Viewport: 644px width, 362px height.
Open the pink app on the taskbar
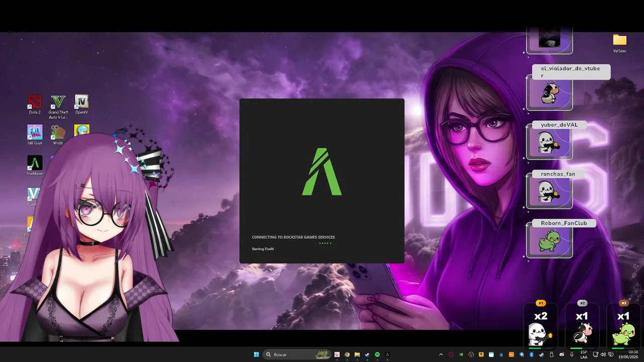pos(337,354)
